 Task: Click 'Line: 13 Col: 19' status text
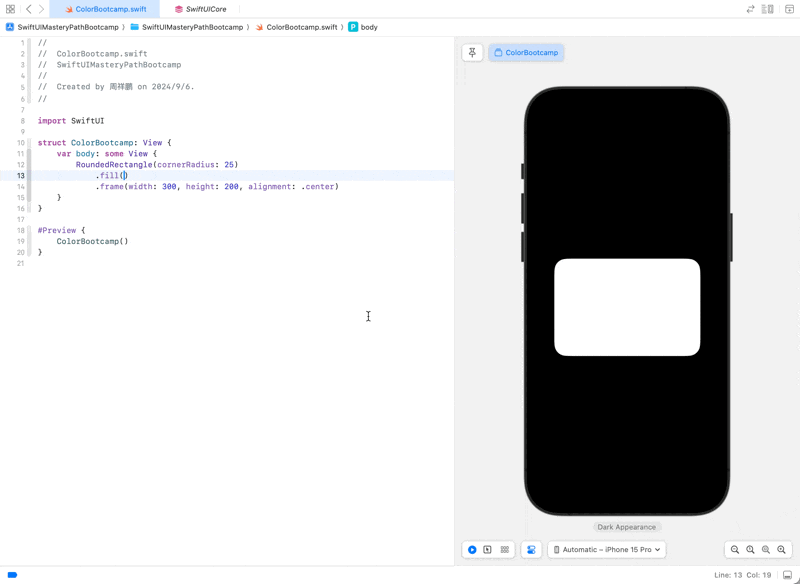pyautogui.click(x=742, y=575)
